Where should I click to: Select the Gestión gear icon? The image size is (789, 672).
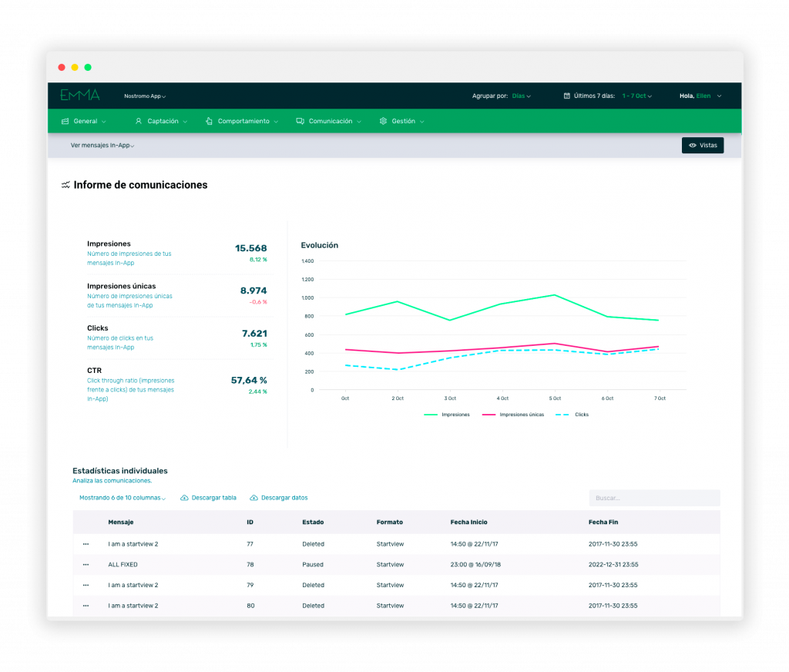(383, 121)
